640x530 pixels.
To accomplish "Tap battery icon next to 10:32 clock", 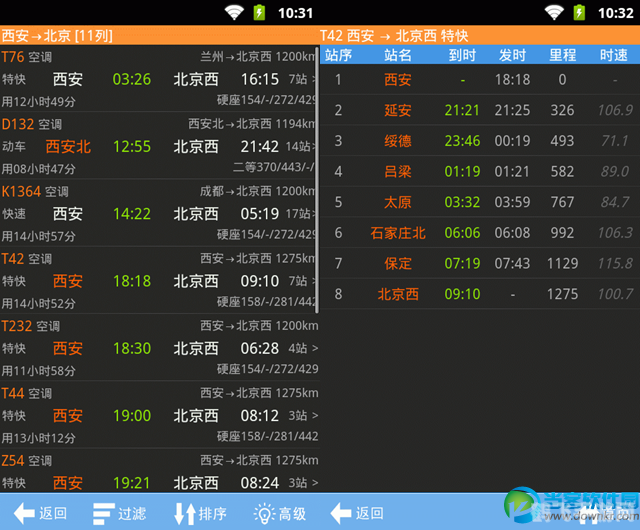I will point(580,12).
